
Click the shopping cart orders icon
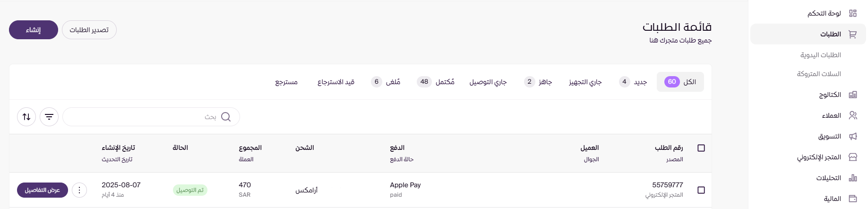tap(852, 34)
